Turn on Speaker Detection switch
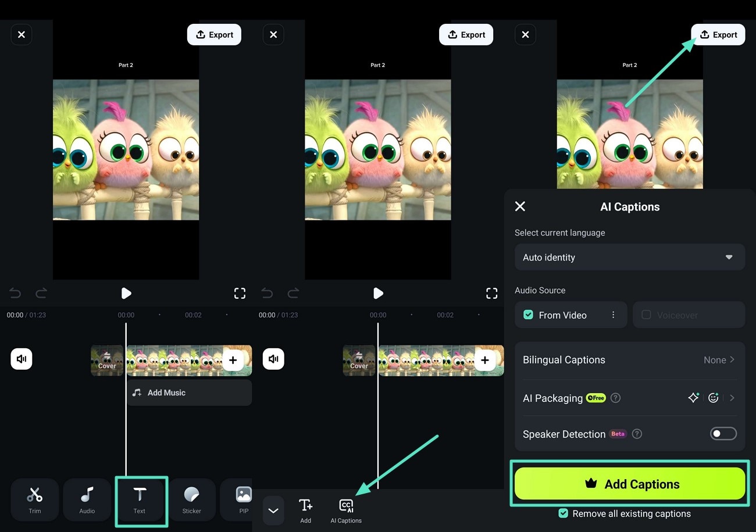The image size is (756, 532). 723,434
